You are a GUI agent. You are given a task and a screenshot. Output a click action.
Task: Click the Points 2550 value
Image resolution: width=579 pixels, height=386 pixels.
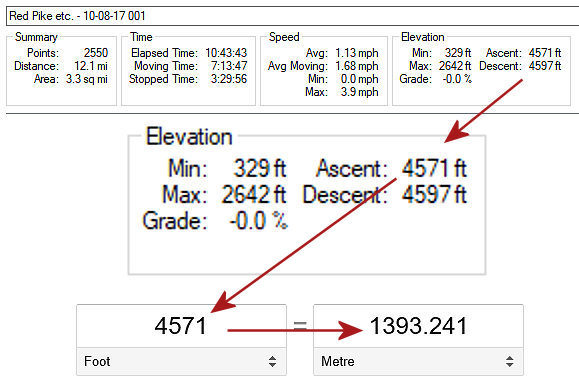click(96, 53)
